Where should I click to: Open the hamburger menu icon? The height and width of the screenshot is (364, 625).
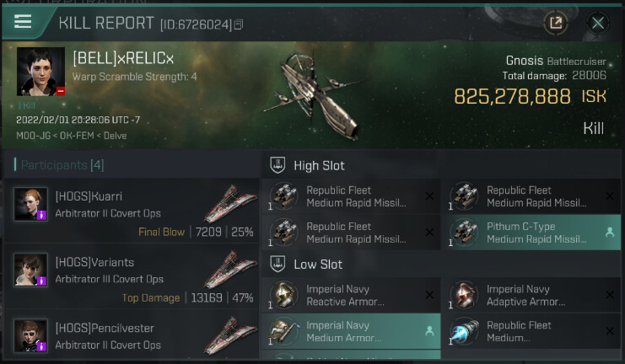click(x=23, y=22)
